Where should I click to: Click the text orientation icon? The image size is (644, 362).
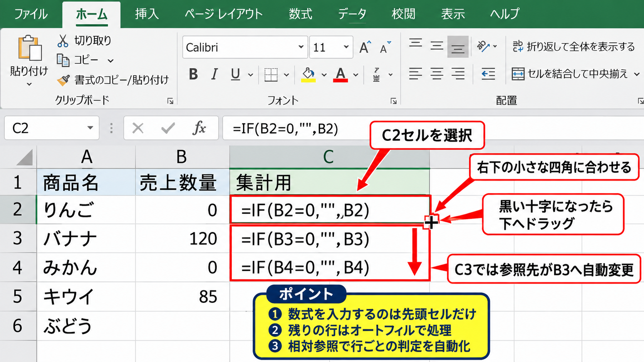483,46
